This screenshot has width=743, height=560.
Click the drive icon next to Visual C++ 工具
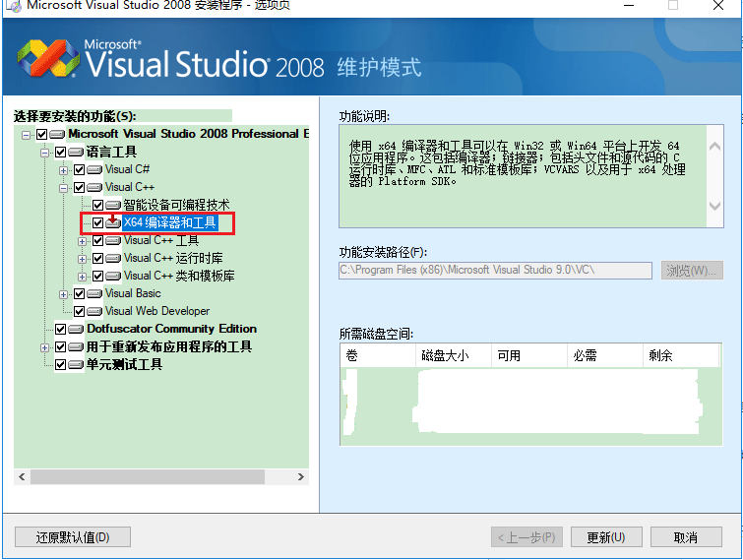(113, 241)
